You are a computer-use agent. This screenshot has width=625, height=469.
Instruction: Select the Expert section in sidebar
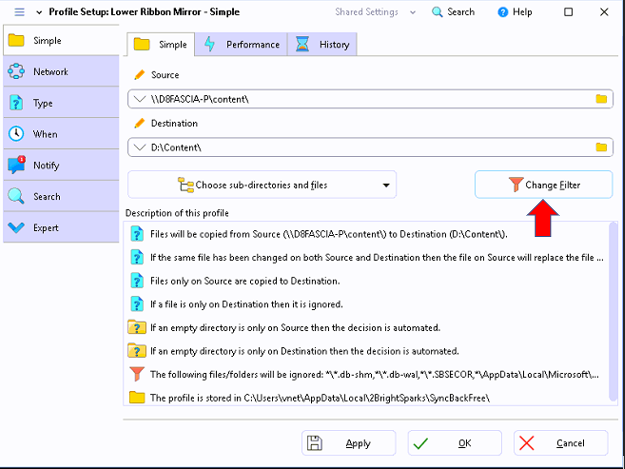[47, 228]
